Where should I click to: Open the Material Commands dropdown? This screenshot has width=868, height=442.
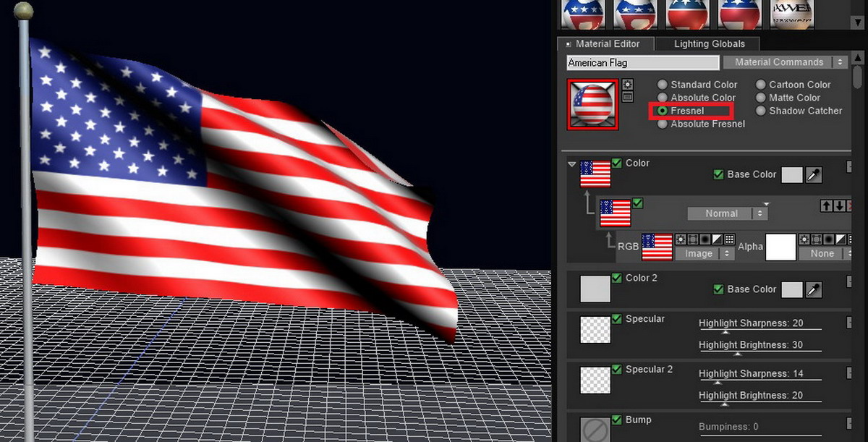click(785, 62)
